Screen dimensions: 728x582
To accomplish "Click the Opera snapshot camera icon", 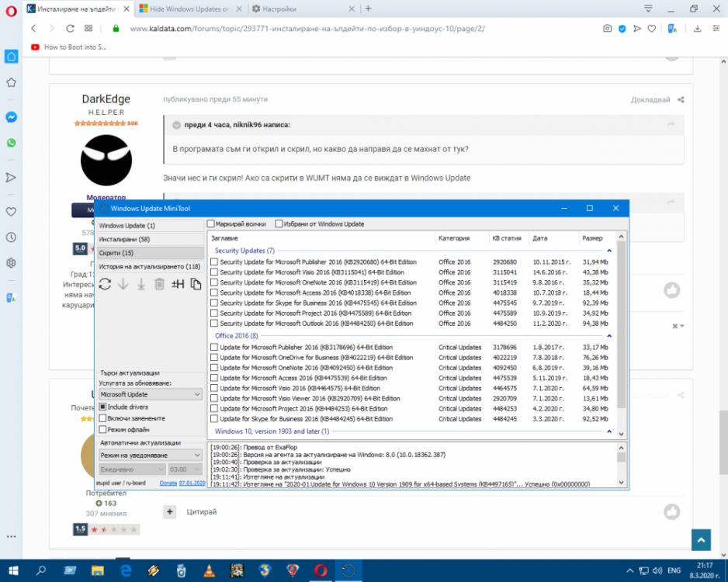I will click(607, 29).
